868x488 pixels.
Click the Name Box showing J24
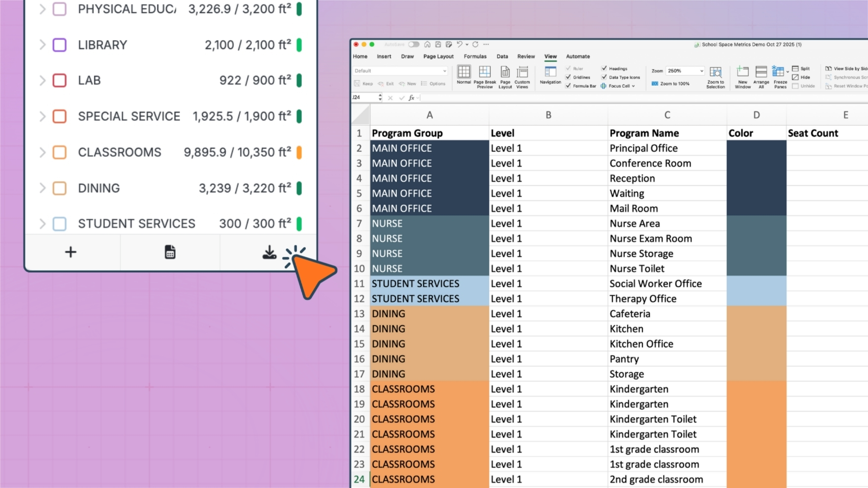(x=364, y=98)
